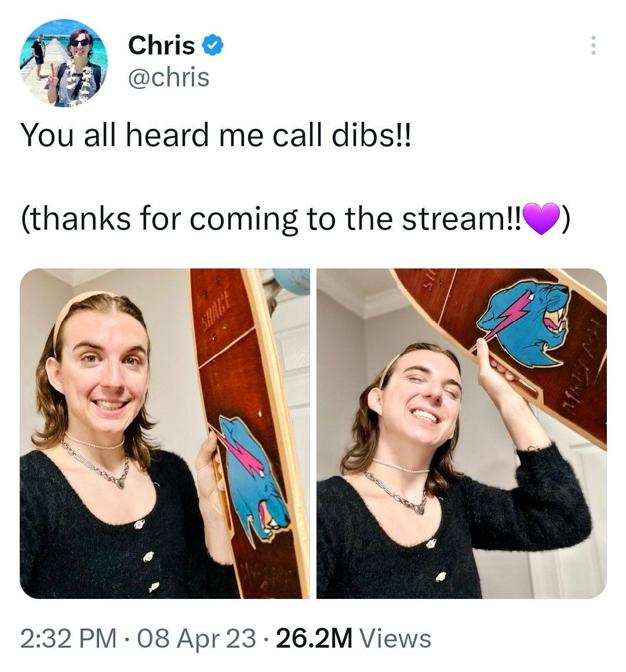Open the 26.2M Views count
This screenshot has height=672, width=626.
(x=354, y=638)
